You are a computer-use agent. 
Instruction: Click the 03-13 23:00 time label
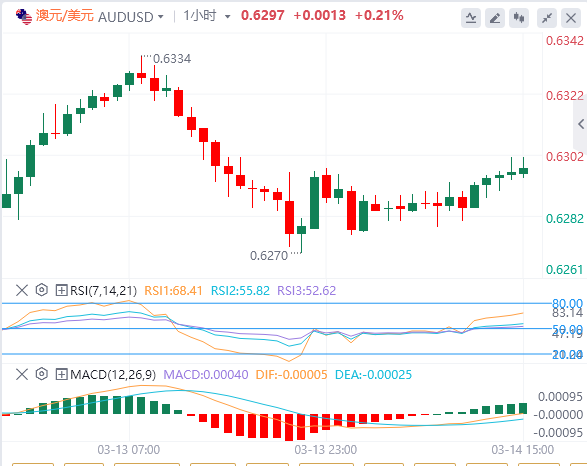[326, 450]
